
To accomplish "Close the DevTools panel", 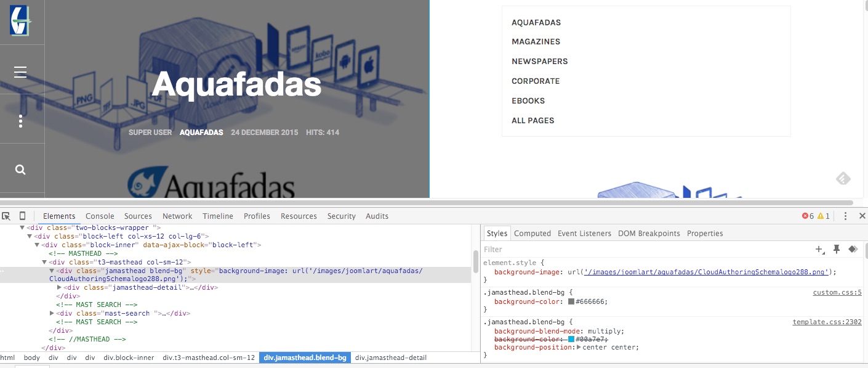I will pyautogui.click(x=862, y=216).
